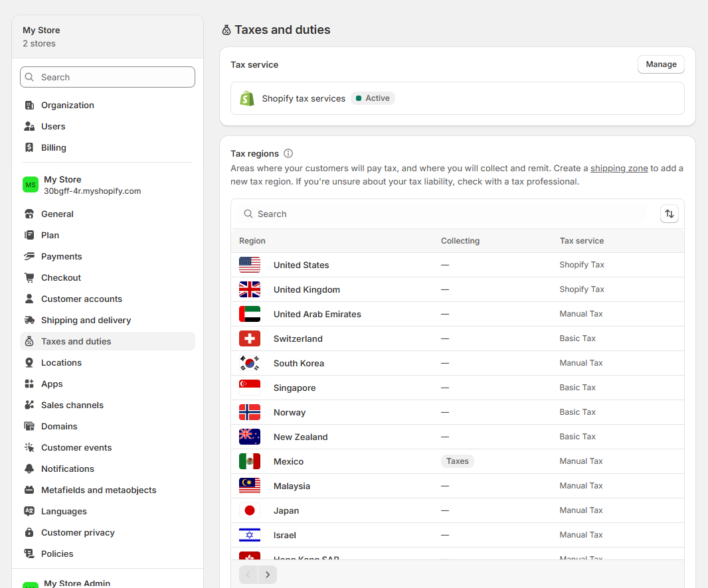The width and height of the screenshot is (708, 588).
Task: Open the Users menu item
Action: 108,126
